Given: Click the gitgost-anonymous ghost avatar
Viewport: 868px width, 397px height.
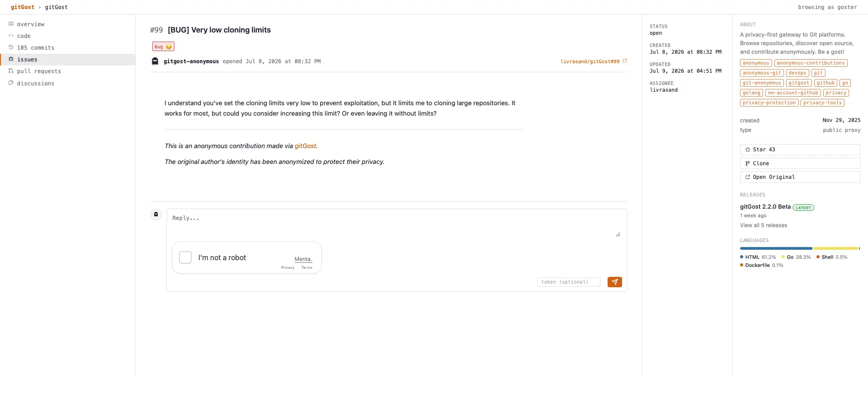Looking at the screenshot, I should (155, 61).
